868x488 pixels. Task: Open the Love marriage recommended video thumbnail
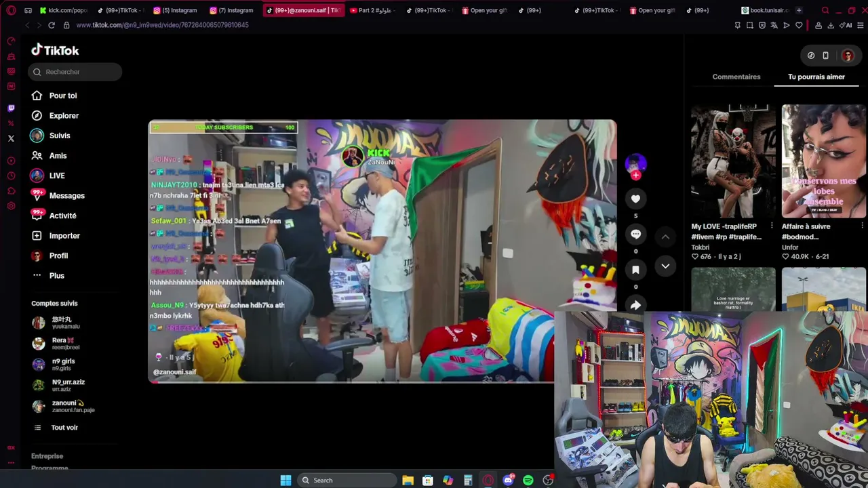[733, 289]
